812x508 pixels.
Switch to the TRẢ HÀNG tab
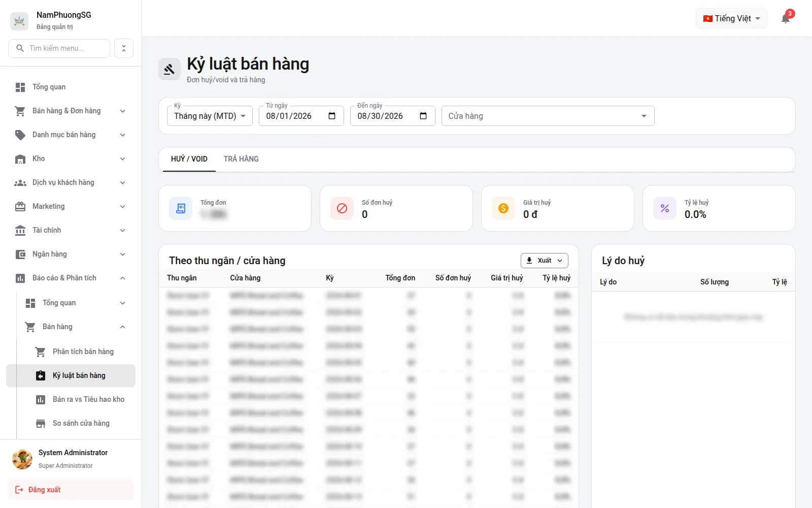[x=241, y=159]
